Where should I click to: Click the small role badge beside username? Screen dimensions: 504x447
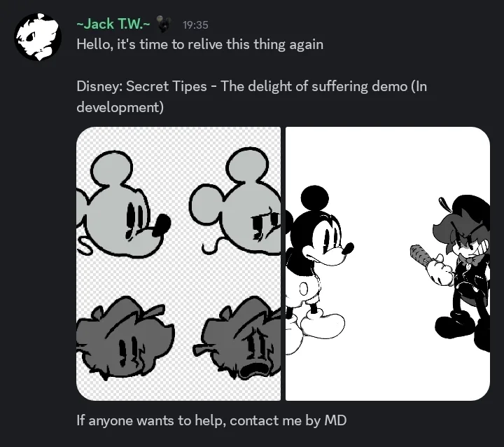click(164, 24)
